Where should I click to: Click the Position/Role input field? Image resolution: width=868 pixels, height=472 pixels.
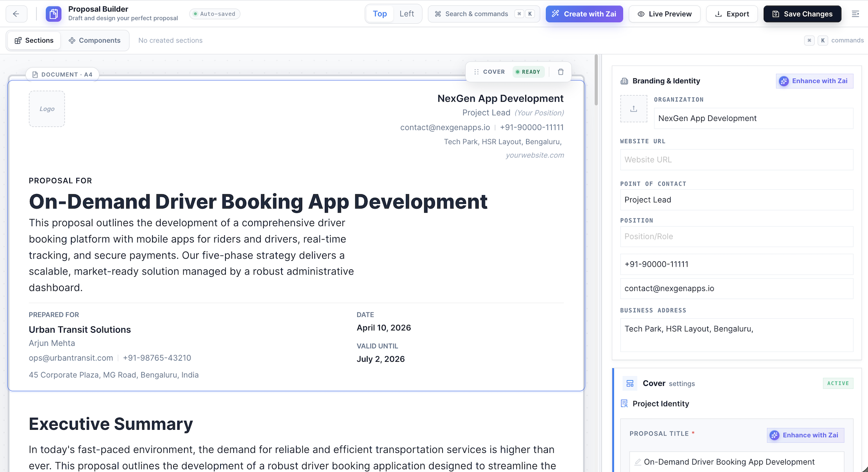click(736, 236)
